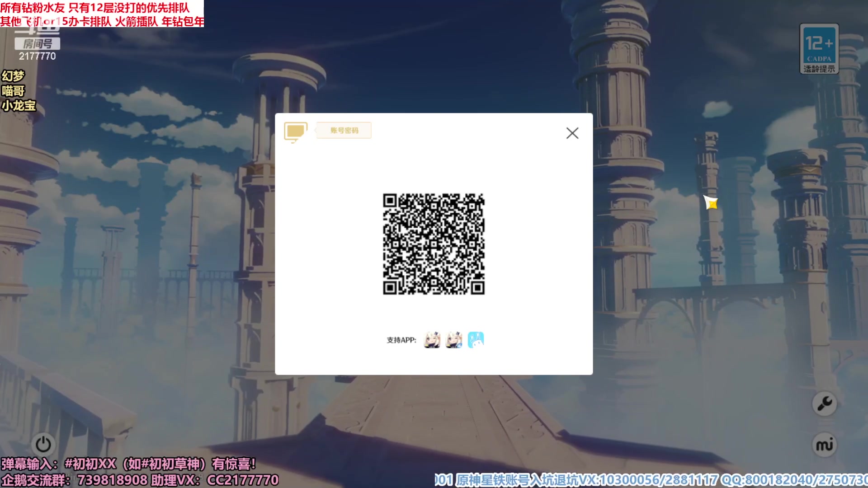868x488 pixels.
Task: Click the name 喵哥 in the list
Action: 13,91
